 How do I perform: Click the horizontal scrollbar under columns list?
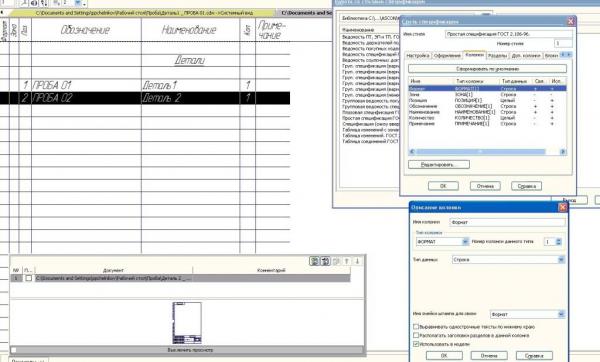click(481, 152)
